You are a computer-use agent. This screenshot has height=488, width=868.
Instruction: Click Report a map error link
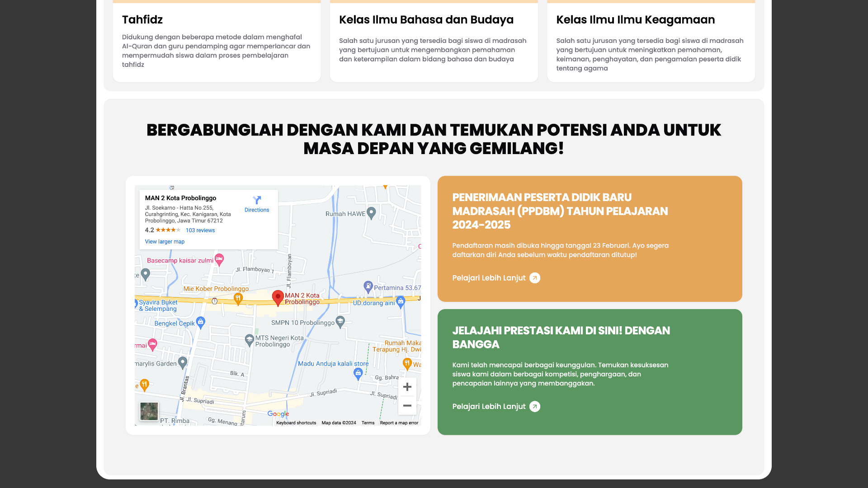399,423
